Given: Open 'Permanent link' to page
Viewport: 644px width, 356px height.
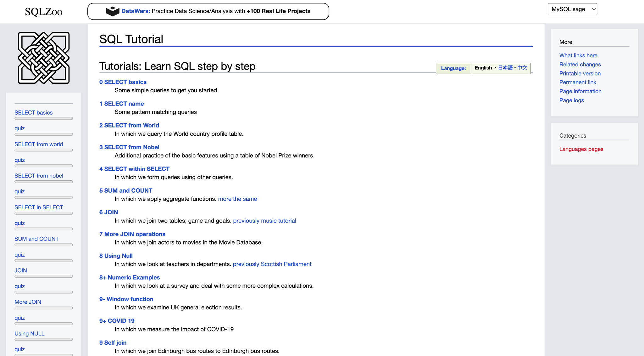Looking at the screenshot, I should point(578,82).
